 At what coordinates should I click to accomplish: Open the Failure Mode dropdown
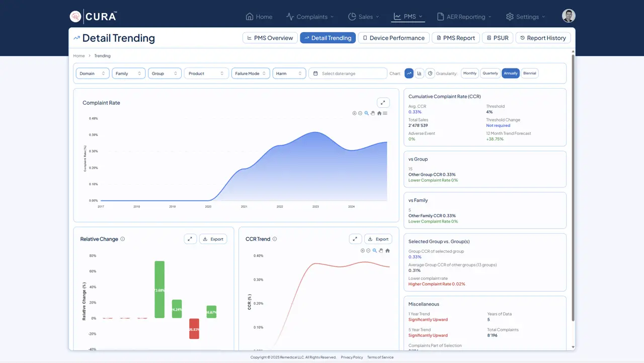tap(251, 74)
